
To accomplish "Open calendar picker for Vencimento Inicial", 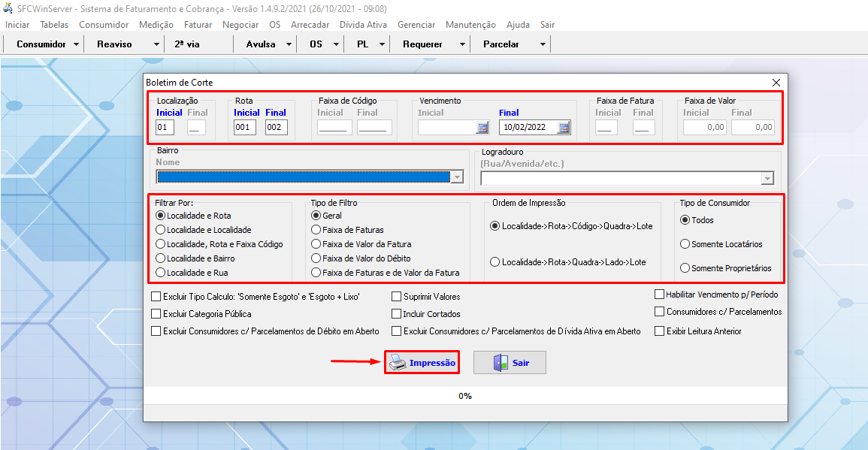I will tap(482, 128).
